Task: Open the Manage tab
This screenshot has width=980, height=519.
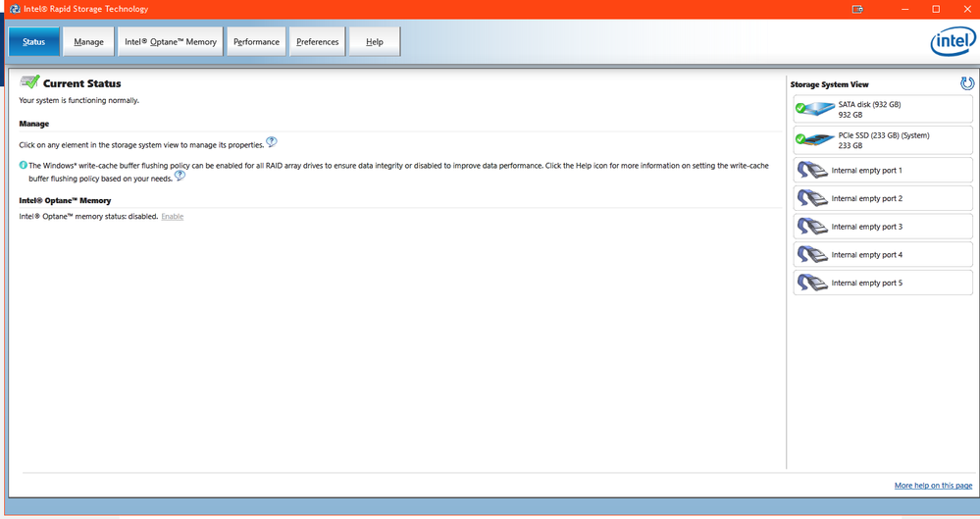Action: pyautogui.click(x=88, y=42)
